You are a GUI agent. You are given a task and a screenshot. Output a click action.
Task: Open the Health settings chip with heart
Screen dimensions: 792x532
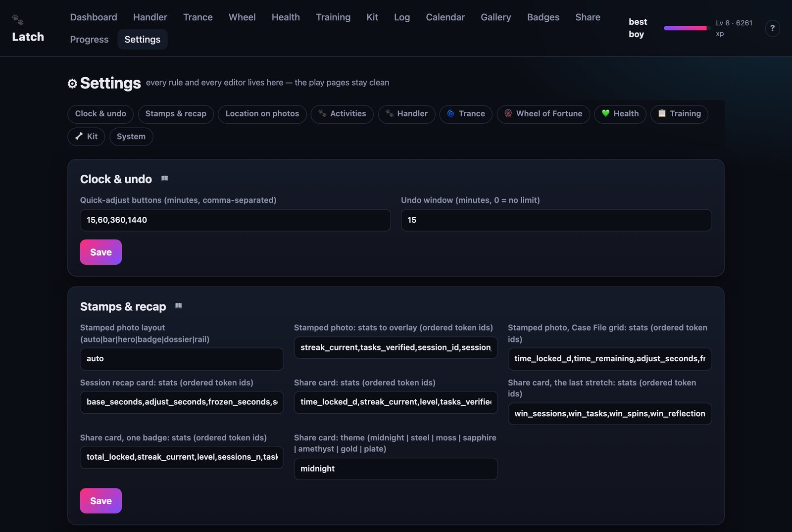point(620,114)
